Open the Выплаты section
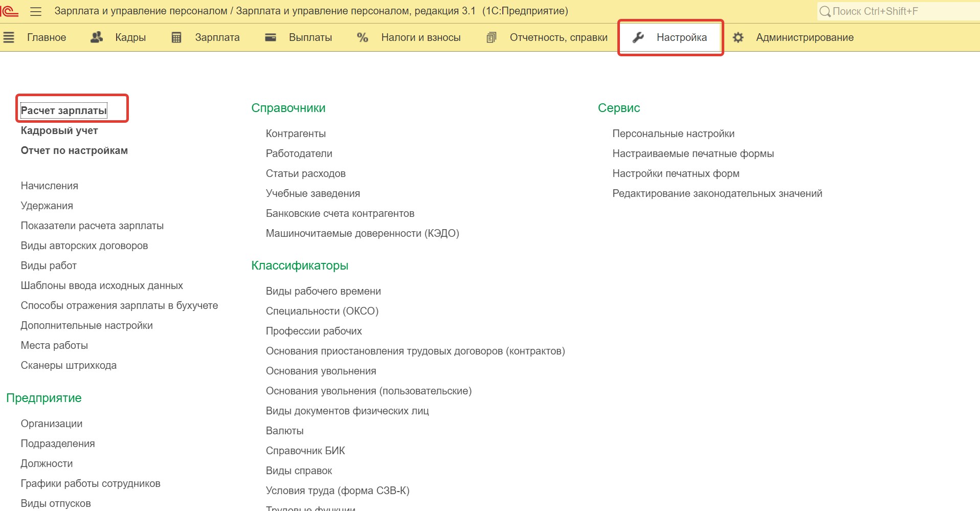980x511 pixels. coord(310,37)
